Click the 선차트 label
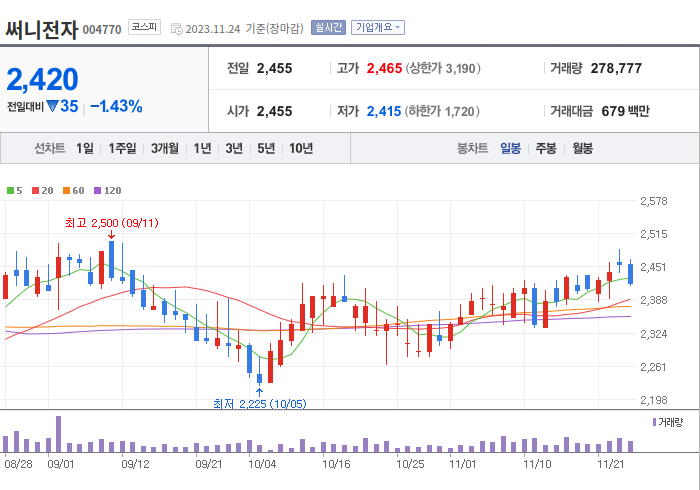Viewport: 700px width, 490px height. (50, 148)
